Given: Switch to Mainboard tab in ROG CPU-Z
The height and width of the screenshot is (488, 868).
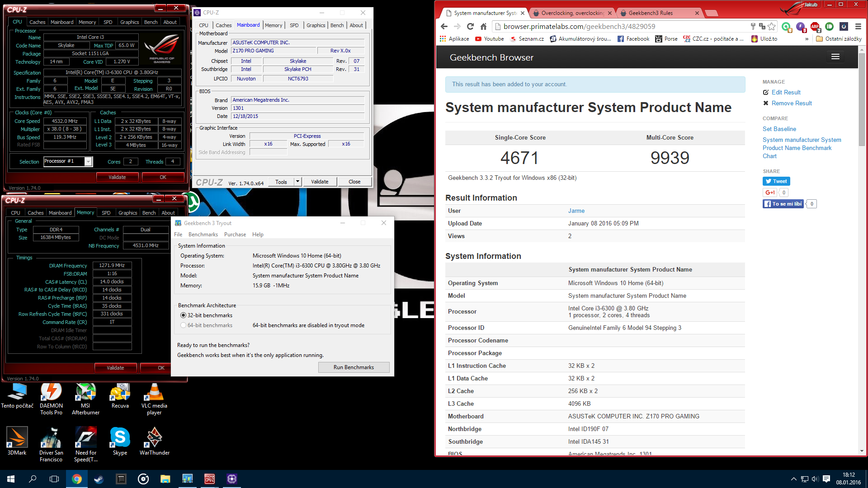Looking at the screenshot, I should (62, 22).
